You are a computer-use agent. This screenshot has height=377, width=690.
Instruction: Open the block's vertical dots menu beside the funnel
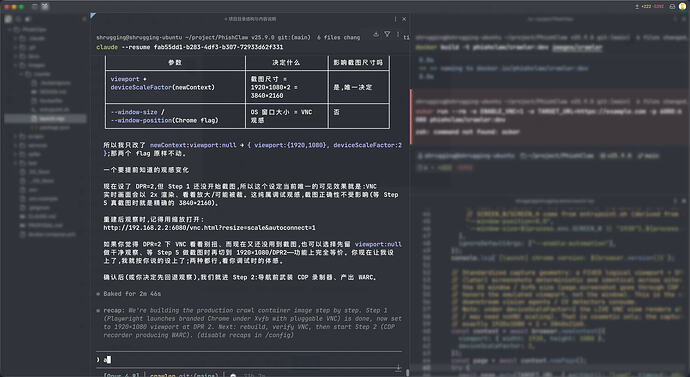click(x=398, y=34)
